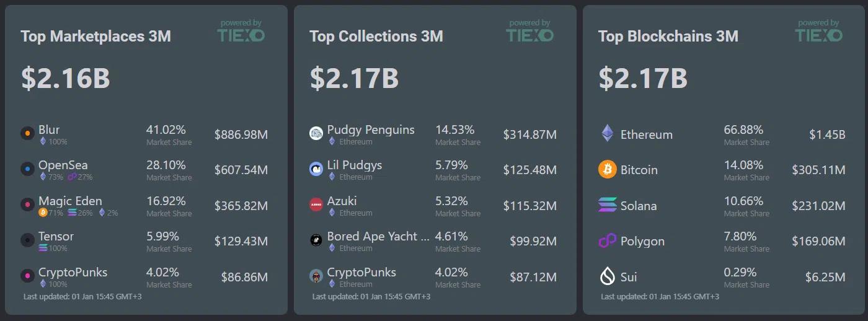
Task: Click CryptoPunks collection avatar in Top Collections
Action: (316, 276)
